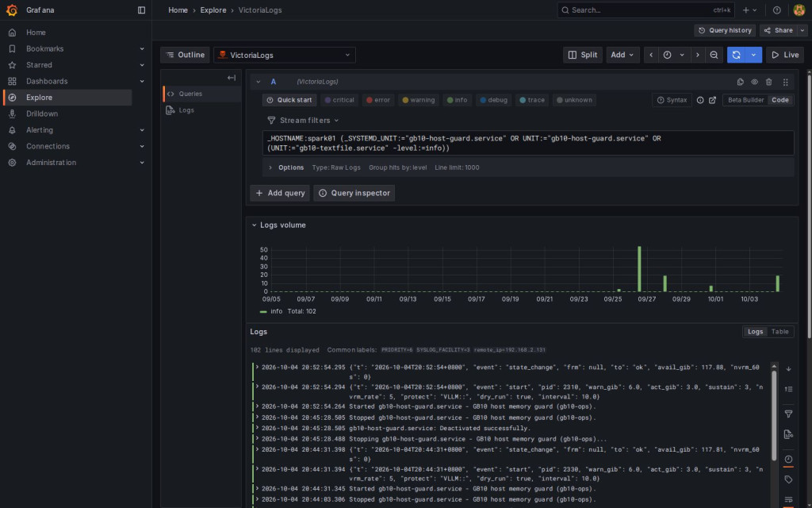Screen dimensions: 812x508
Task: Click the zoom out time range icon
Action: tap(714, 55)
